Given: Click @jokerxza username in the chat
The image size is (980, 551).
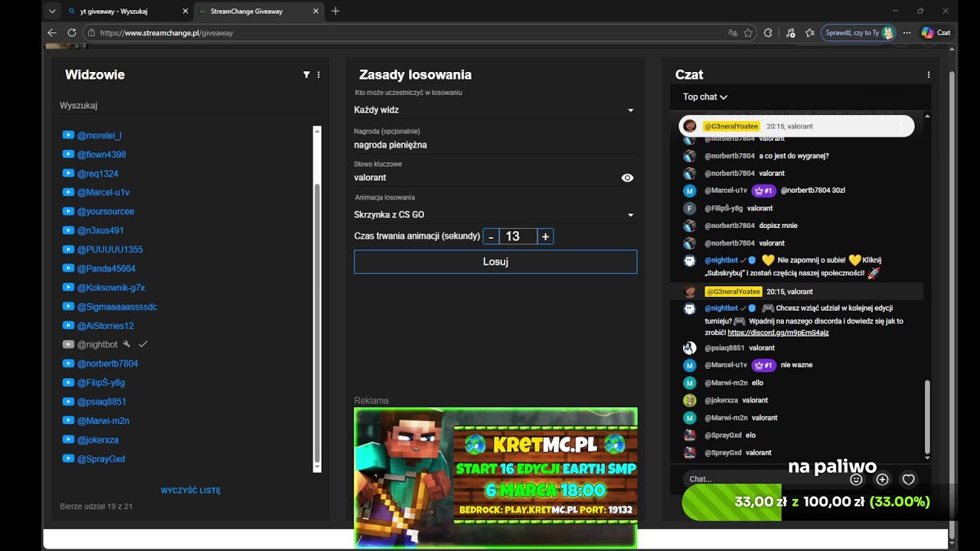Looking at the screenshot, I should click(x=721, y=400).
